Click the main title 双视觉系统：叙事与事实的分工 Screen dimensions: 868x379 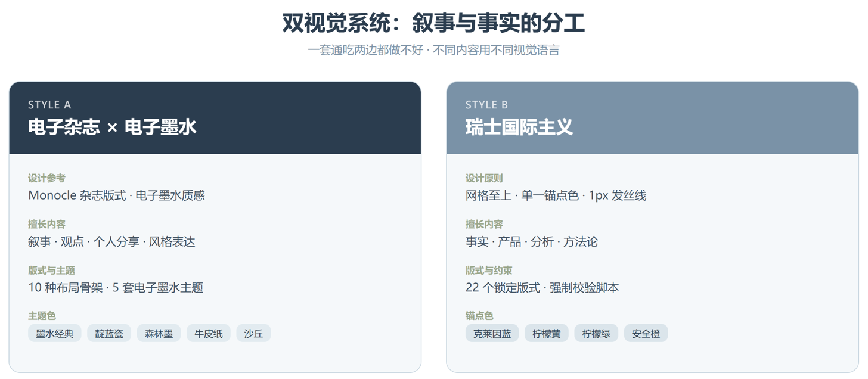click(433, 23)
